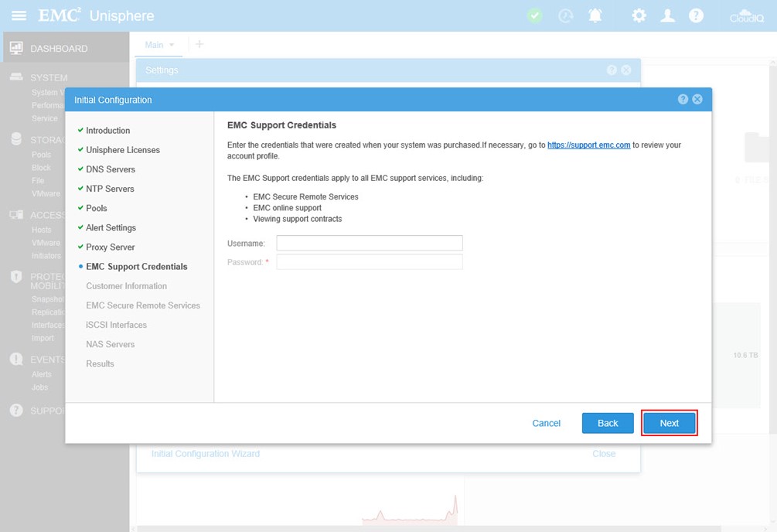This screenshot has height=532, width=777.
Task: Click the Initial Configuration Wizard link in Settings
Action: coord(205,454)
